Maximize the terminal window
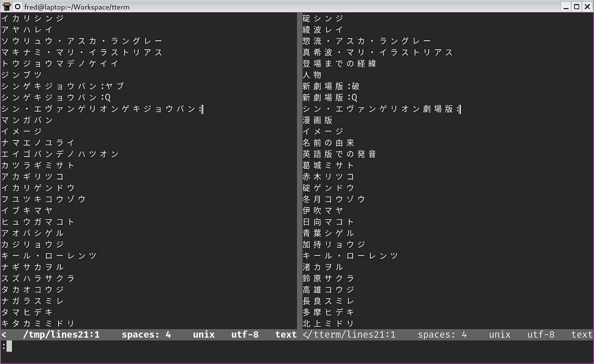This screenshot has width=594, height=364. tap(577, 6)
